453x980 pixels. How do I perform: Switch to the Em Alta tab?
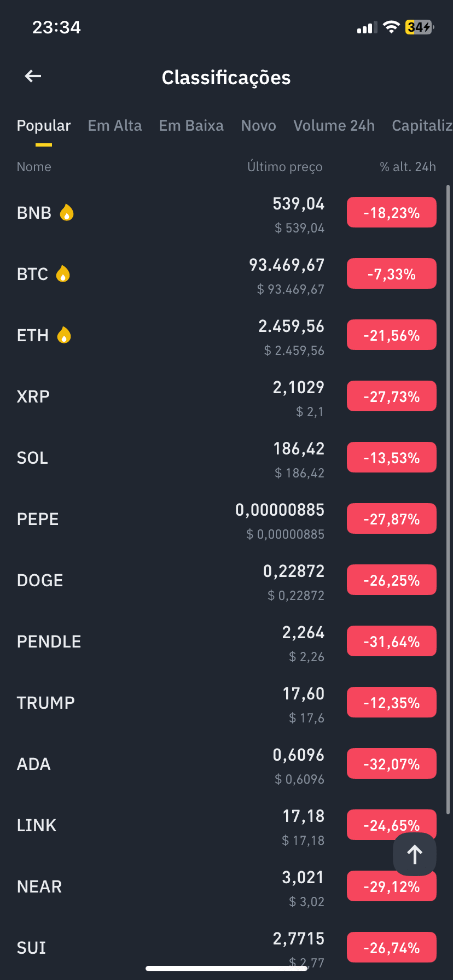pyautogui.click(x=115, y=126)
